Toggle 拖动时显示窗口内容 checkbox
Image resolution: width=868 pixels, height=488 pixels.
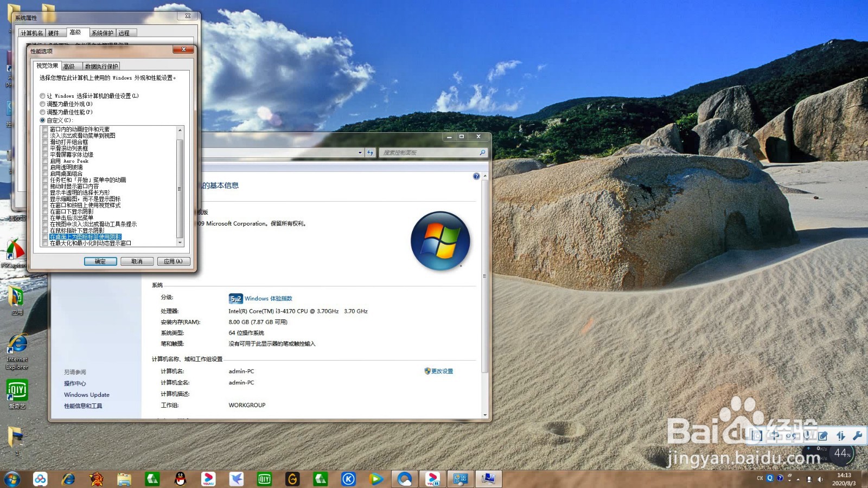coord(45,186)
